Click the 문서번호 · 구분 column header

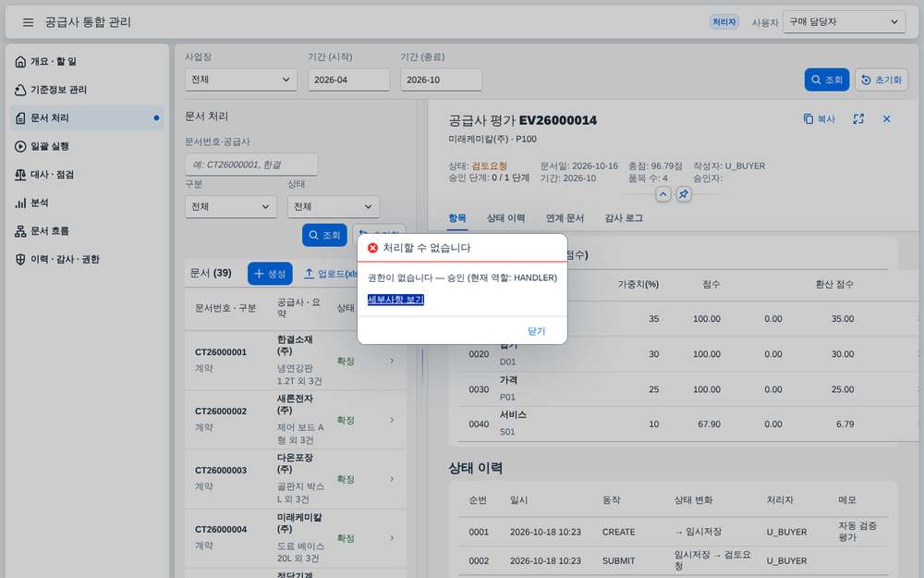pyautogui.click(x=225, y=308)
